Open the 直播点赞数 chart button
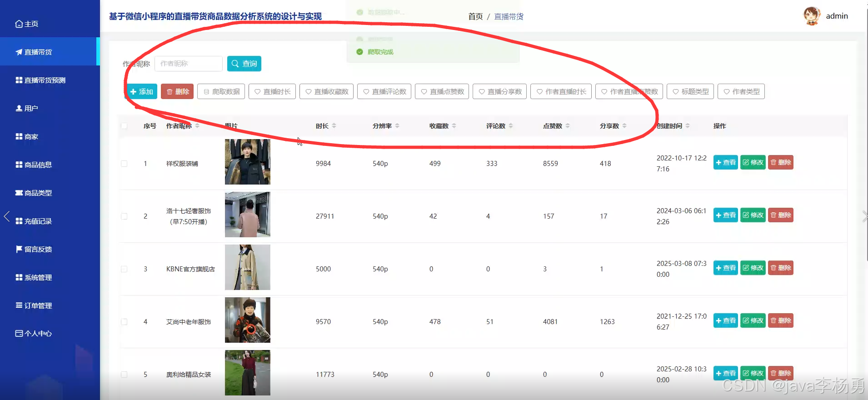This screenshot has height=400, width=868. (x=442, y=91)
